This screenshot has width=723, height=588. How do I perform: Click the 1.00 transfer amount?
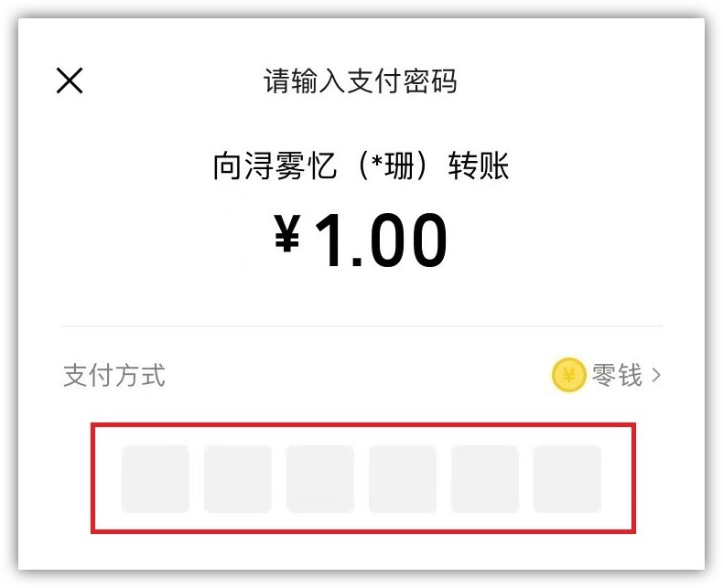pos(381,241)
